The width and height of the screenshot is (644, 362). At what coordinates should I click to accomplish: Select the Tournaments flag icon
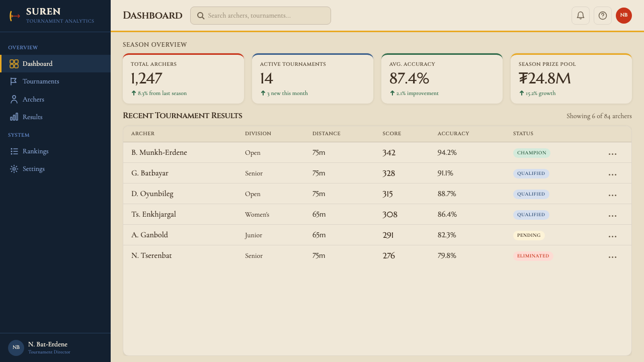(x=14, y=81)
